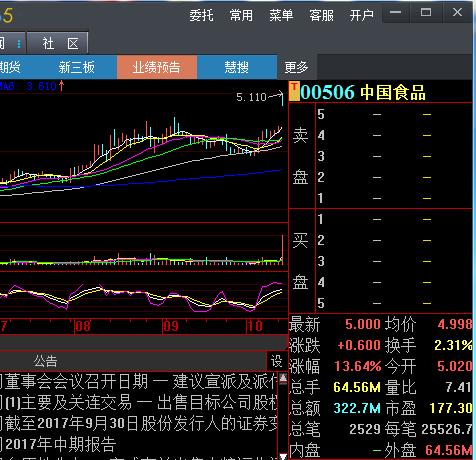Expand the 更多 tab options
The height and width of the screenshot is (460, 476).
[296, 67]
